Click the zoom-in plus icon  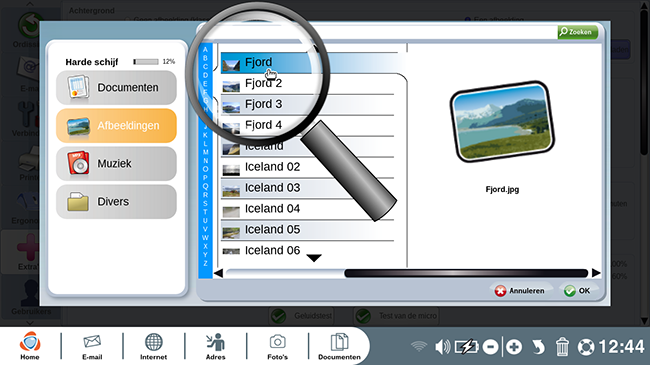click(514, 347)
